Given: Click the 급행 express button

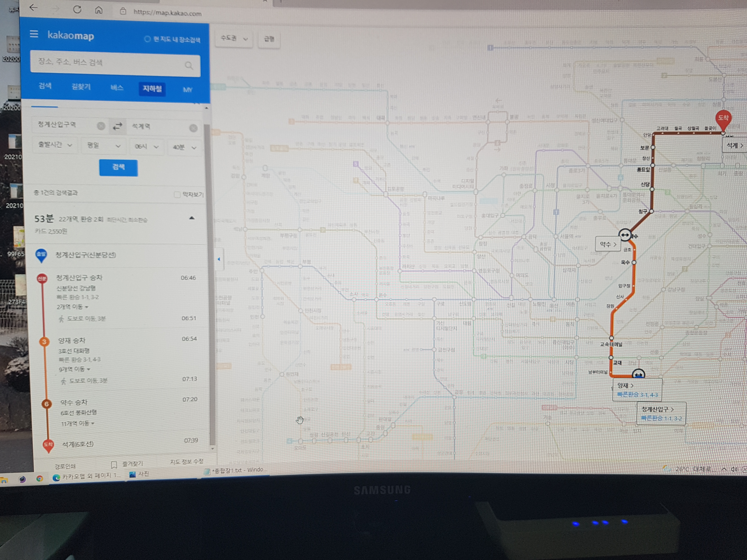Looking at the screenshot, I should coord(269,39).
